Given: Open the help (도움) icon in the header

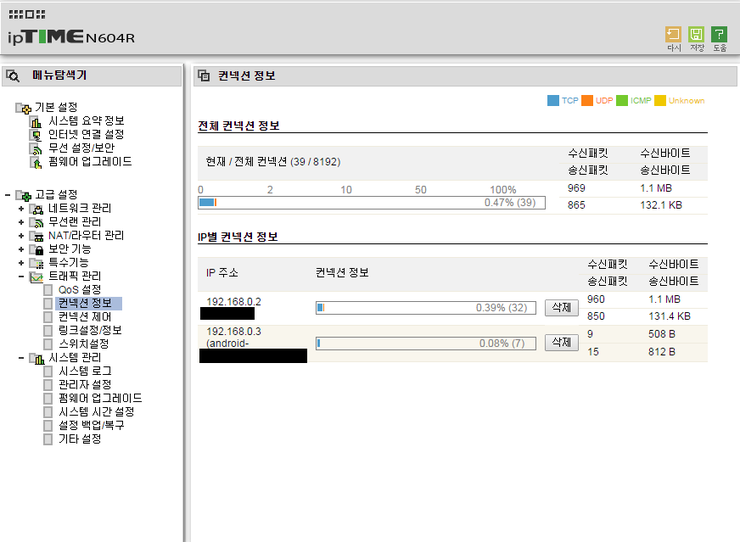Looking at the screenshot, I should [x=719, y=34].
